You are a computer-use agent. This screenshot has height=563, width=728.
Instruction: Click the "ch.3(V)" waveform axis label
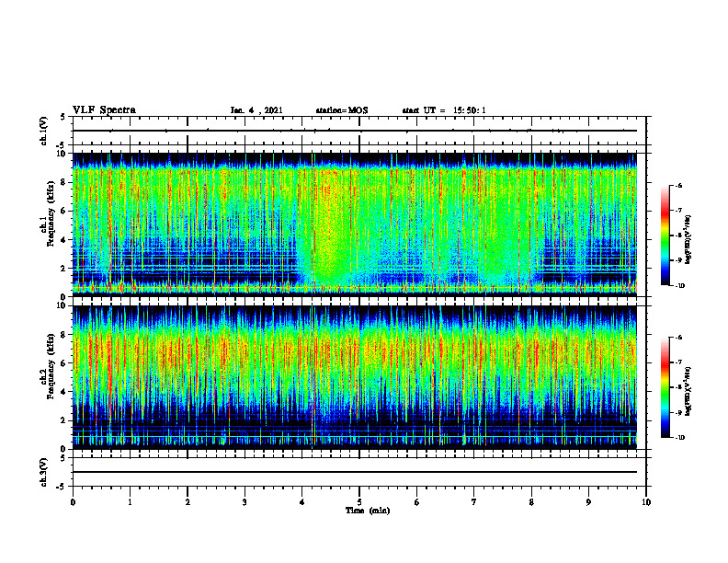tap(44, 472)
